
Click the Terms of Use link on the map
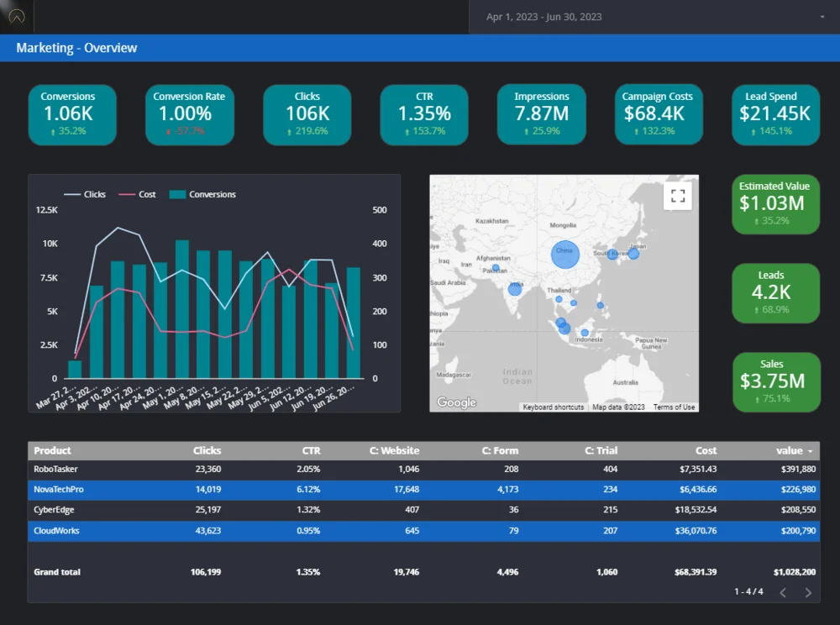pyautogui.click(x=675, y=407)
